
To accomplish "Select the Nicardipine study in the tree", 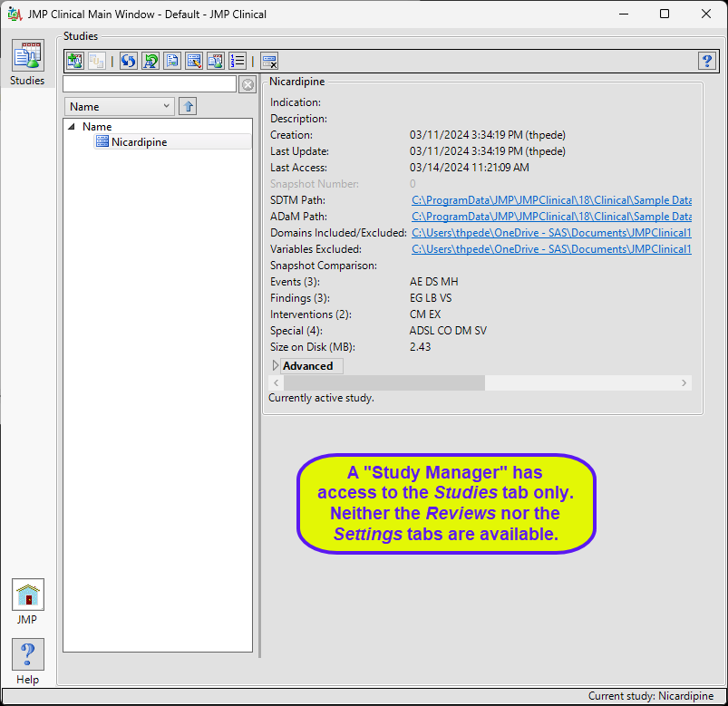I will pyautogui.click(x=139, y=142).
